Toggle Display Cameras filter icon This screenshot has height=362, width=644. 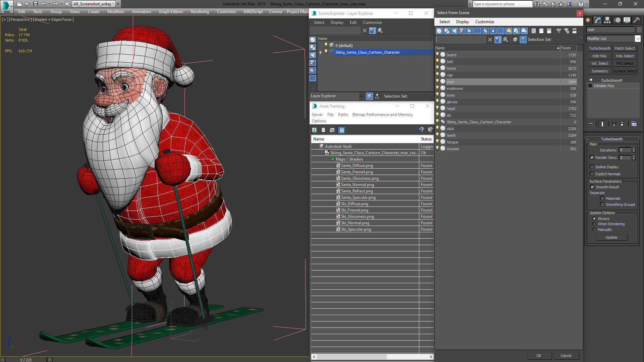(462, 31)
